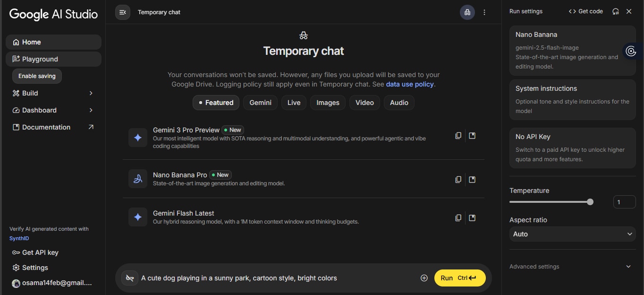The width and height of the screenshot is (644, 295).
Task: Open Get code in run settings
Action: (x=586, y=11)
